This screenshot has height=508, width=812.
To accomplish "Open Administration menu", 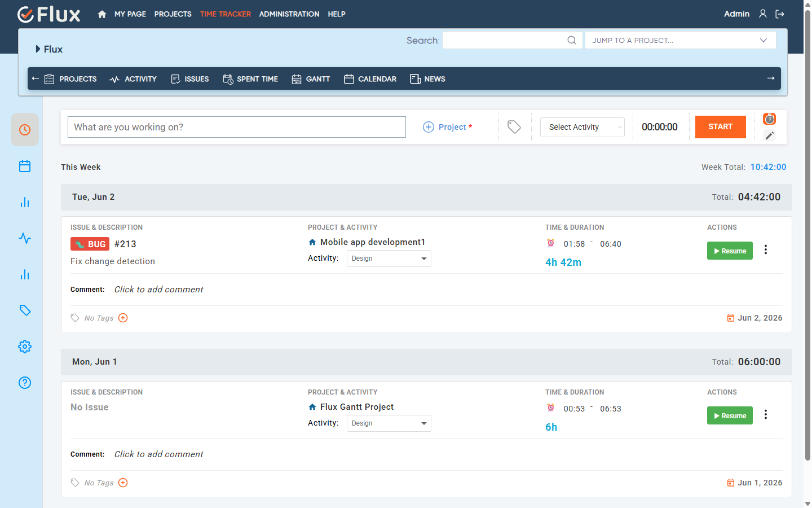I will click(x=289, y=14).
